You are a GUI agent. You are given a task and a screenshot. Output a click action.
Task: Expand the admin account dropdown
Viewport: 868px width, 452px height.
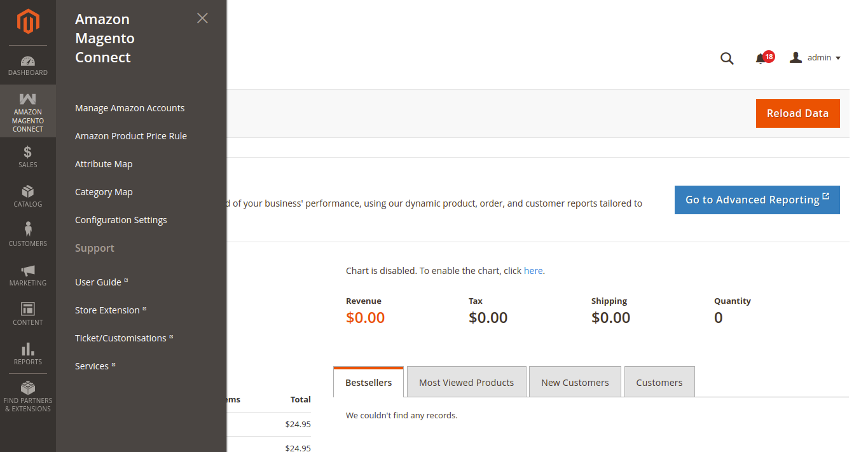coord(815,58)
